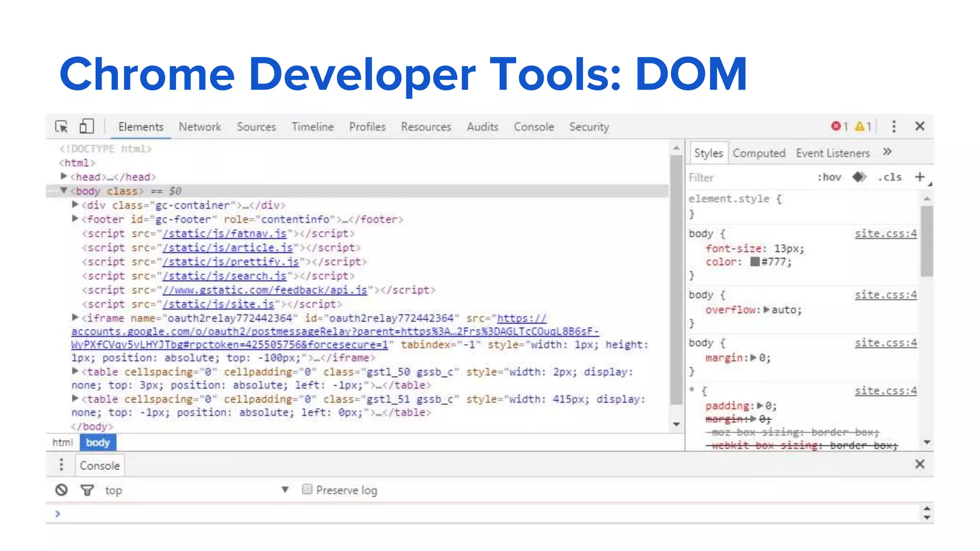Click the #777 color swatch
This screenshot has height=551, width=980.
pyautogui.click(x=755, y=262)
